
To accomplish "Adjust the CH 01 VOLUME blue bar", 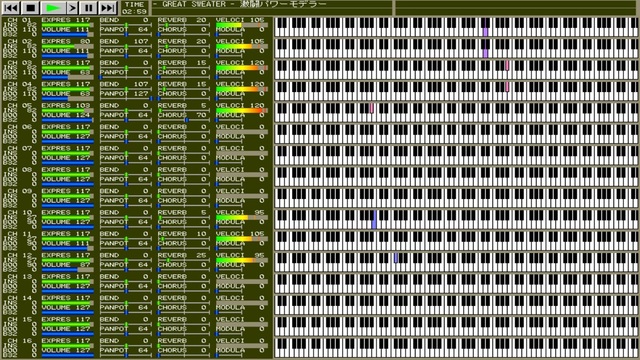I will 67,35.
